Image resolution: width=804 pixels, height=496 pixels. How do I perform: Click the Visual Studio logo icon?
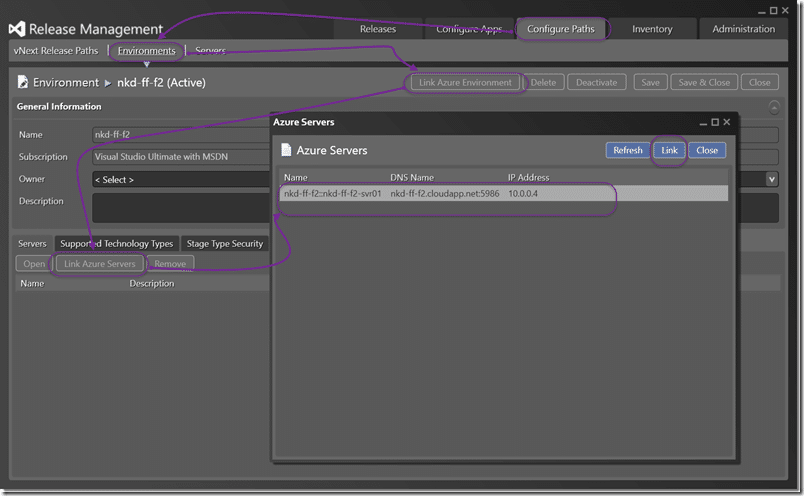[x=17, y=29]
